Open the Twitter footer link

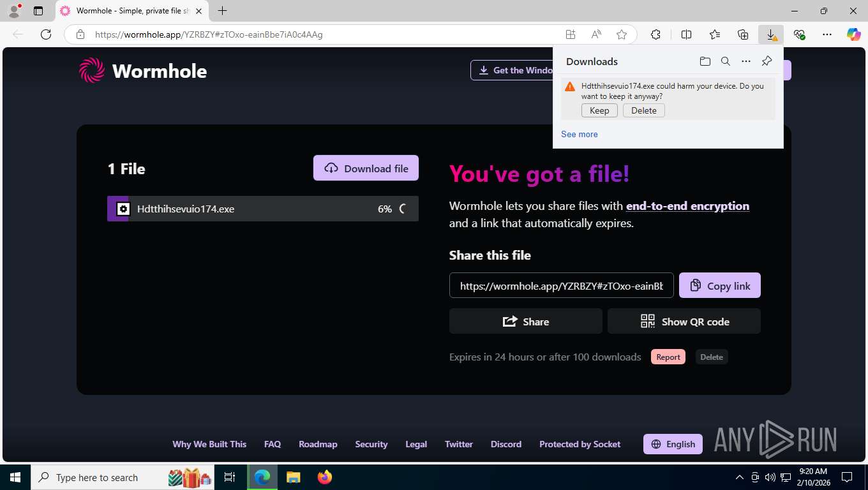pyautogui.click(x=459, y=444)
